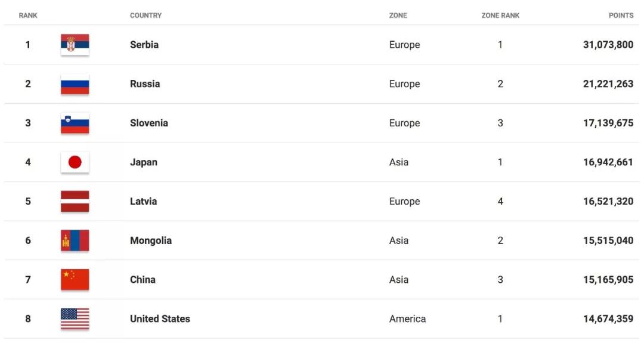This screenshot has width=644, height=343.
Task: Click the Russia flag icon
Action: pos(75,84)
